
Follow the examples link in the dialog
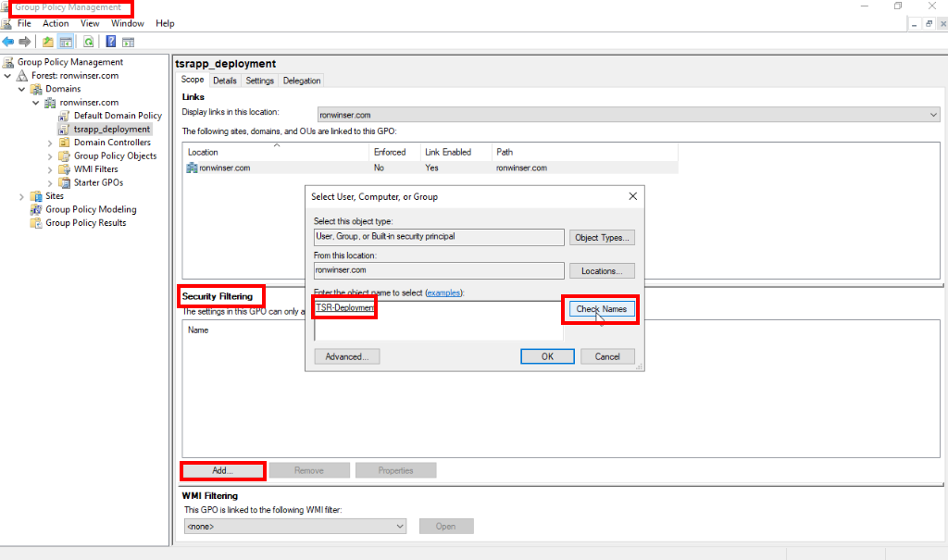click(x=443, y=292)
